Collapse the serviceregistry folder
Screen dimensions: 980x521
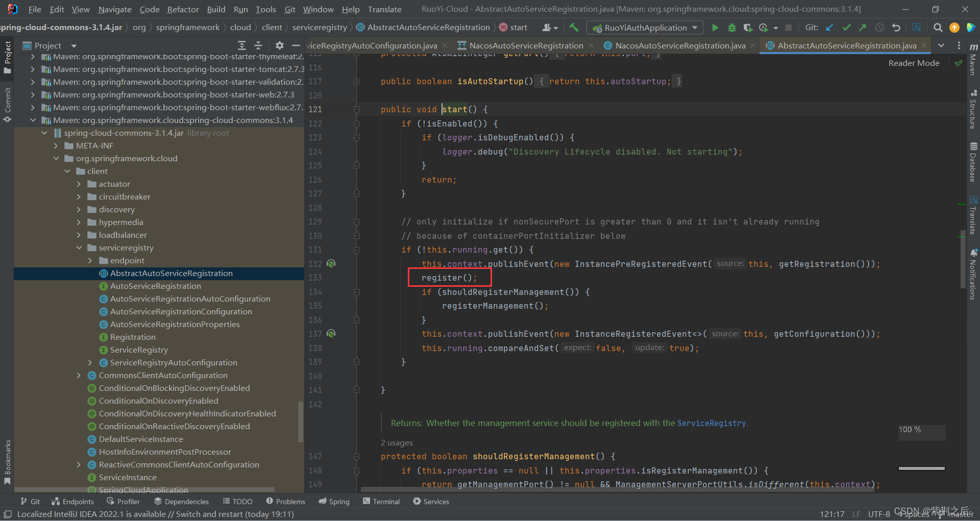click(x=79, y=248)
